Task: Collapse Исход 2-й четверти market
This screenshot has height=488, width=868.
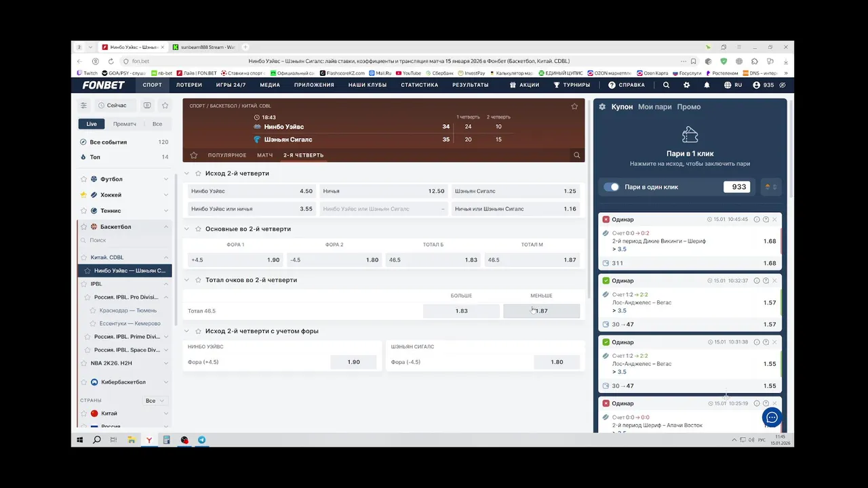Action: [x=187, y=174]
